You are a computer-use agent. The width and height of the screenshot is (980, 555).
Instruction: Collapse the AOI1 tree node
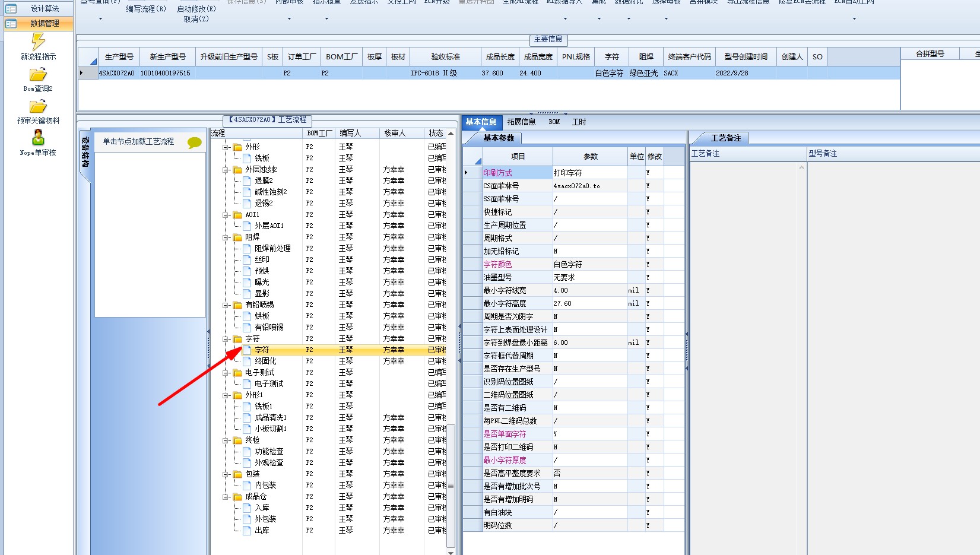pos(226,214)
